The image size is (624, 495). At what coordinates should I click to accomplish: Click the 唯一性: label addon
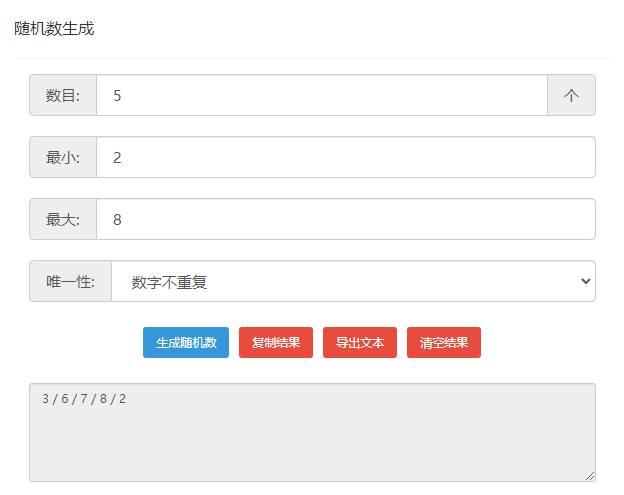tap(70, 281)
